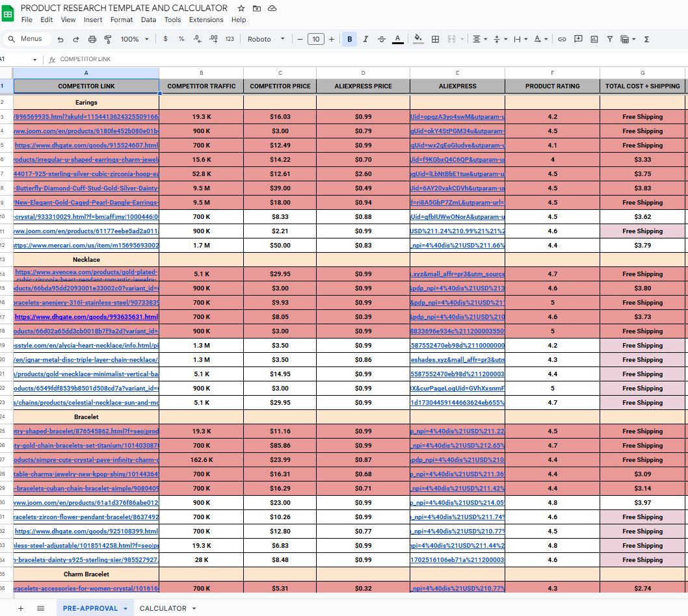Decrease decimal places icon
The width and height of the screenshot is (688, 616).
coord(198,39)
